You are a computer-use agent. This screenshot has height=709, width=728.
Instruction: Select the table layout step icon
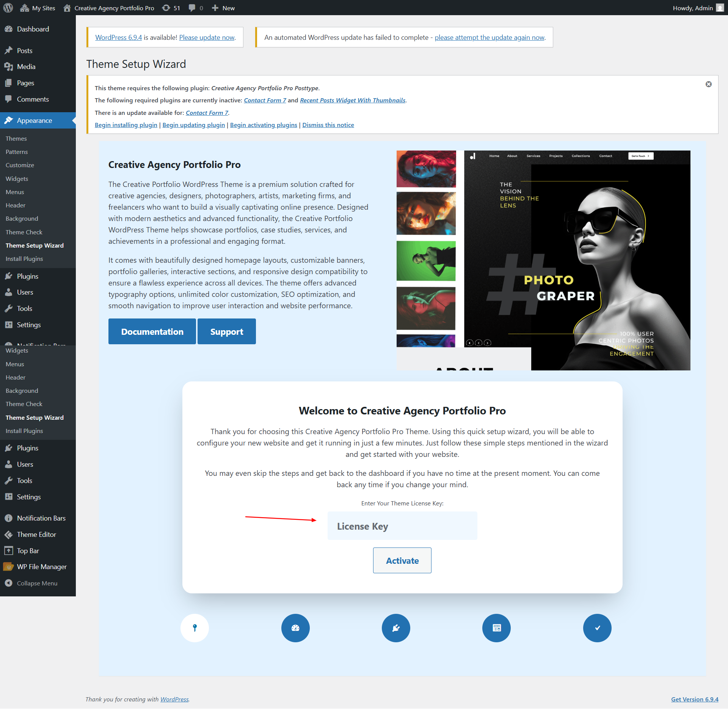tap(496, 628)
